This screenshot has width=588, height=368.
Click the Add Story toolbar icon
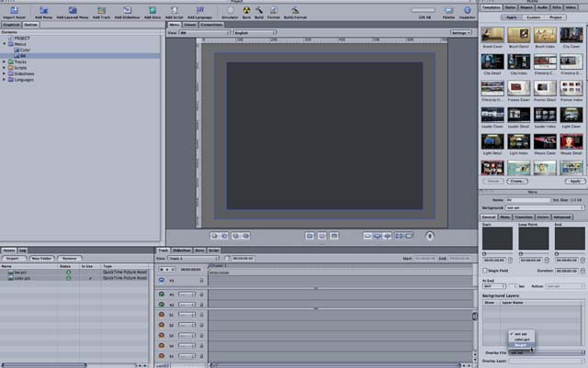pyautogui.click(x=153, y=10)
